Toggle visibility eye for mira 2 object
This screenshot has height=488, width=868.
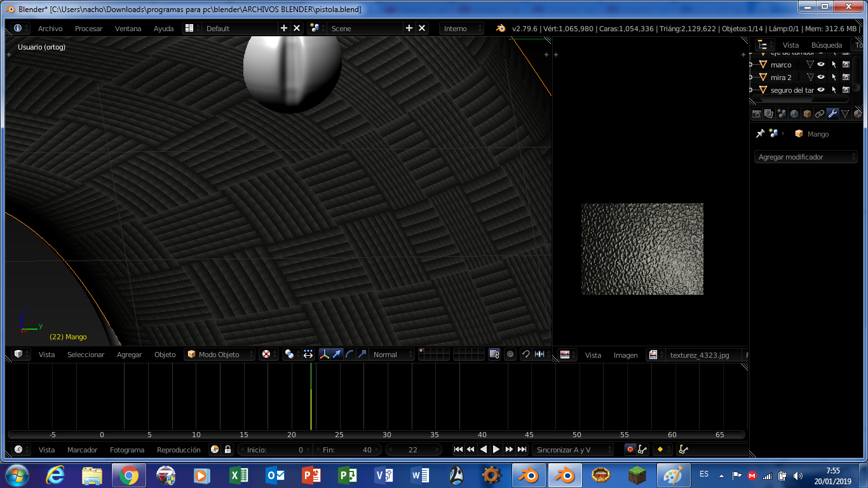(821, 77)
